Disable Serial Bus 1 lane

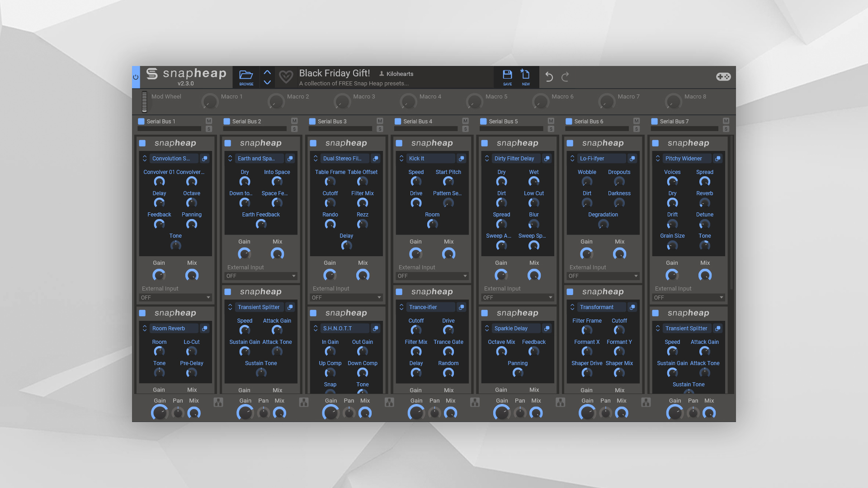[x=141, y=122]
